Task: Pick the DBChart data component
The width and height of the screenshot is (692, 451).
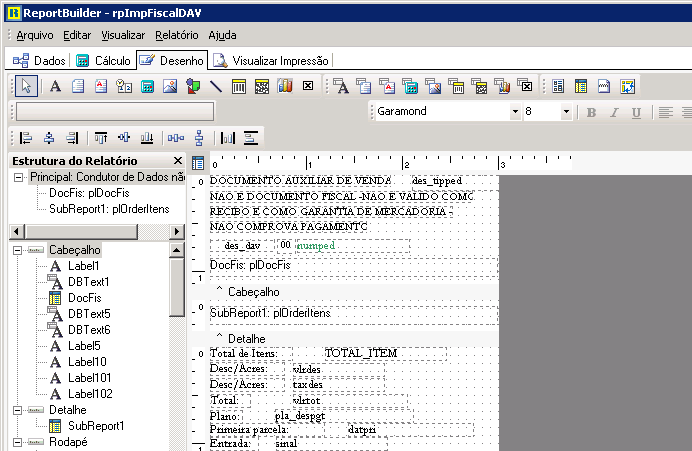Action: (x=502, y=86)
